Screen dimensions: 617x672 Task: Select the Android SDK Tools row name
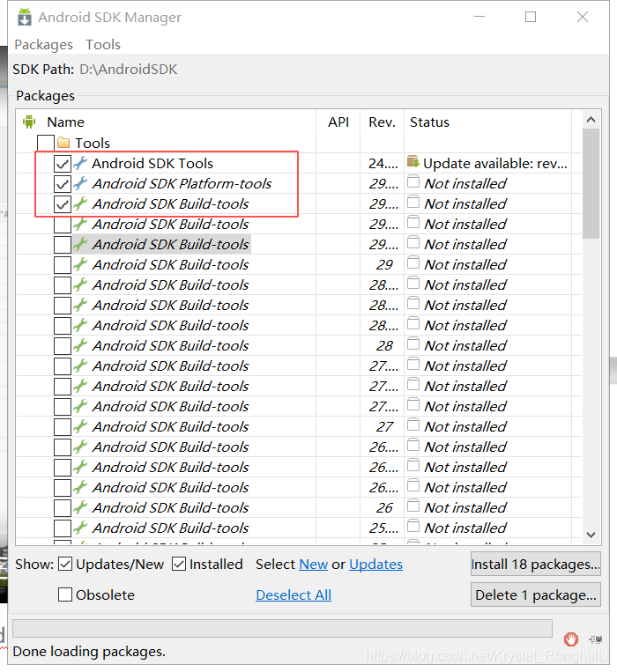click(x=152, y=163)
